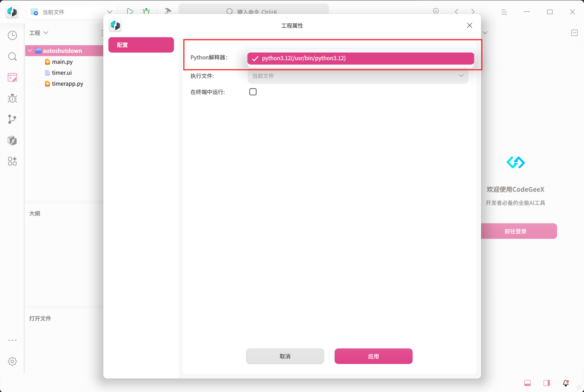Open the 当前文件 run configuration dropdown
Image resolution: width=584 pixels, height=392 pixels.
72,12
